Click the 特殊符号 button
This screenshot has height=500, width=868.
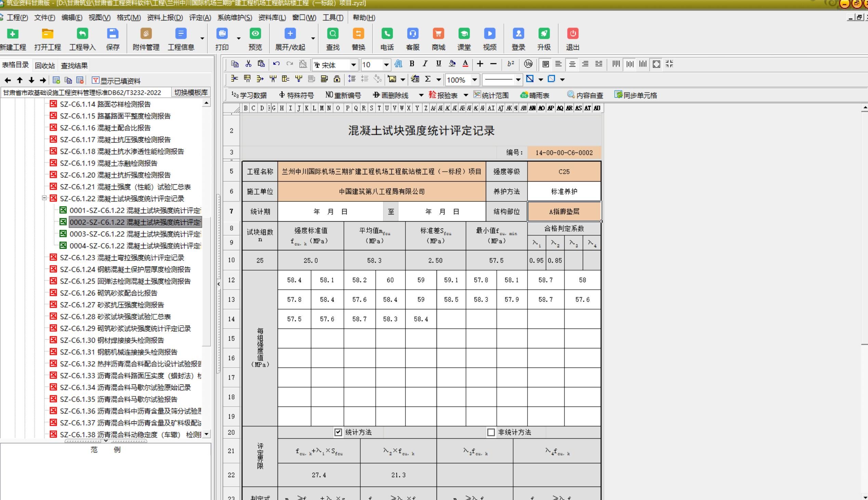click(x=296, y=95)
